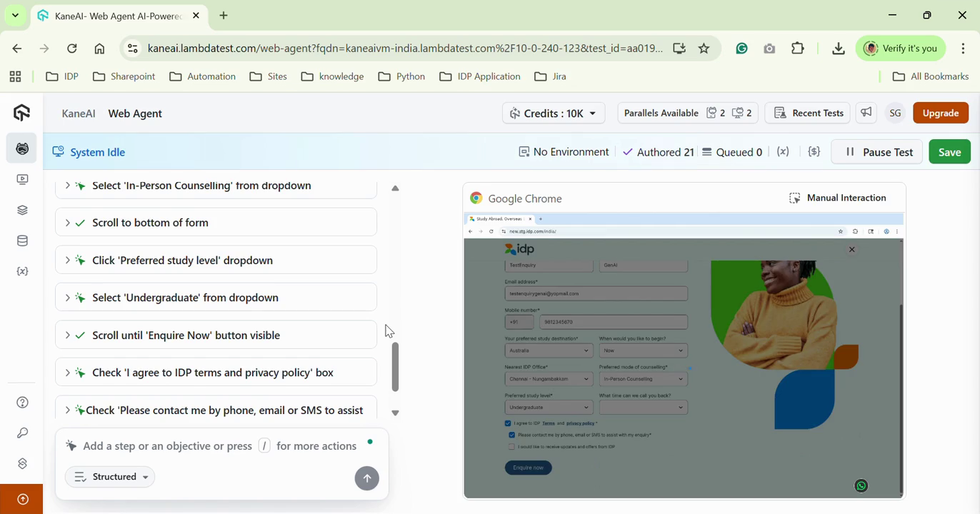Image resolution: width=980 pixels, height=514 pixels.
Task: Click the Manual Interaction button
Action: 837,198
